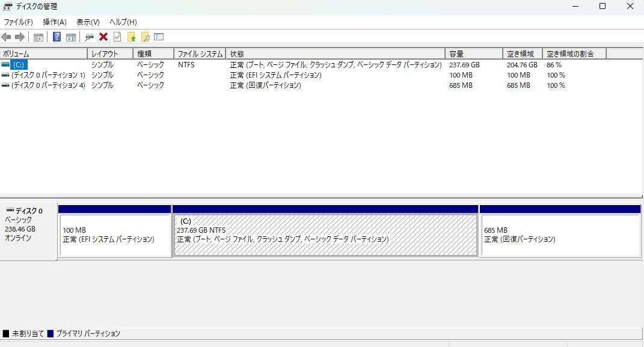Click the 685 MB capacity cell in list
The width and height of the screenshot is (644, 347).
coord(461,85)
